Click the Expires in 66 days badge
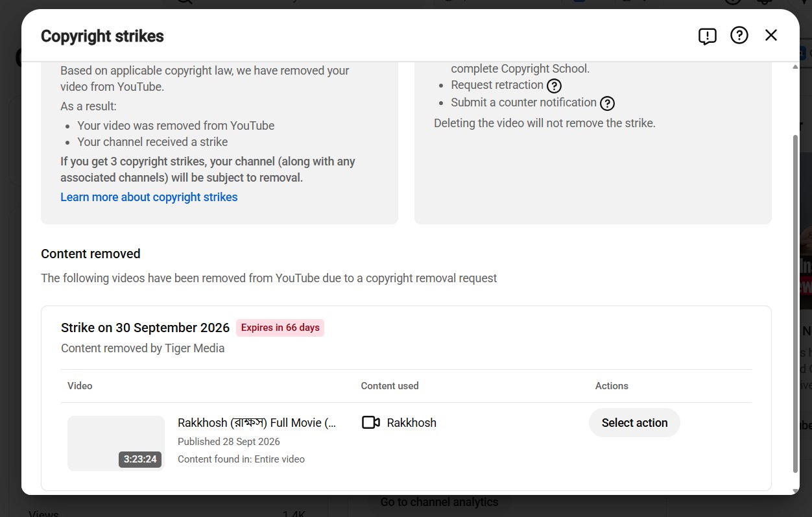This screenshot has height=517, width=812. (280, 328)
